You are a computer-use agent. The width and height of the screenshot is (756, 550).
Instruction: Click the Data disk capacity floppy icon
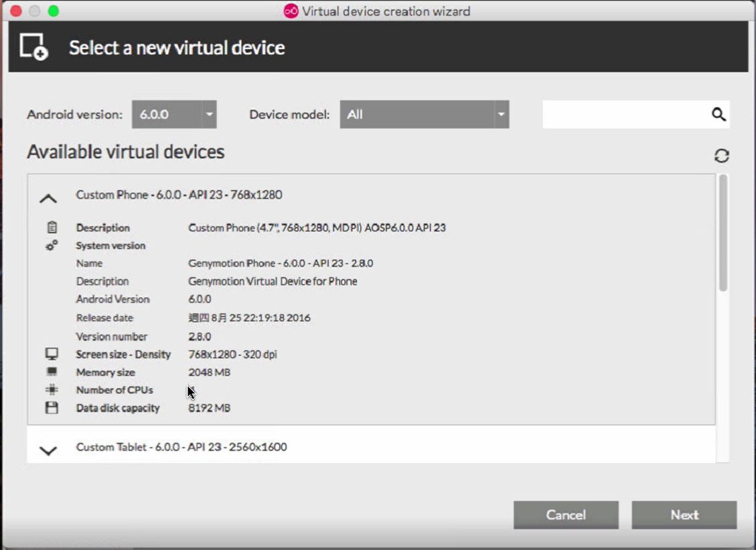52,407
